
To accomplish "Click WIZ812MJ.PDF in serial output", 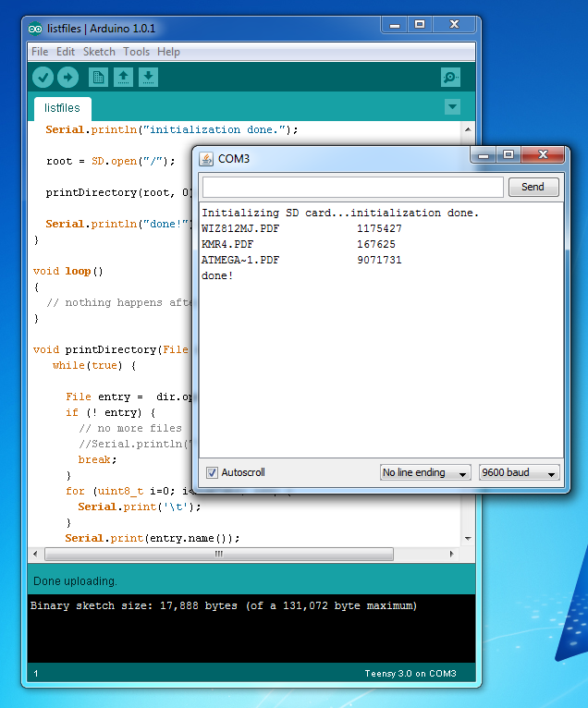I will [x=240, y=229].
